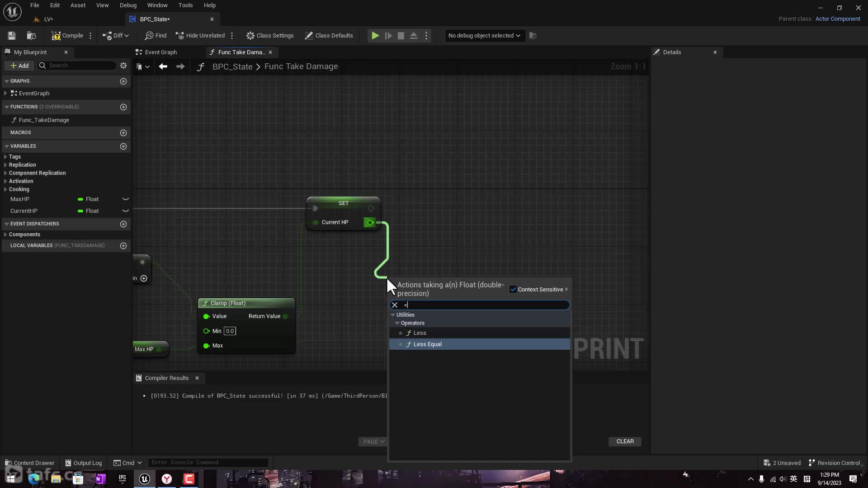
Task: Open the Diff dropdown
Action: point(116,36)
